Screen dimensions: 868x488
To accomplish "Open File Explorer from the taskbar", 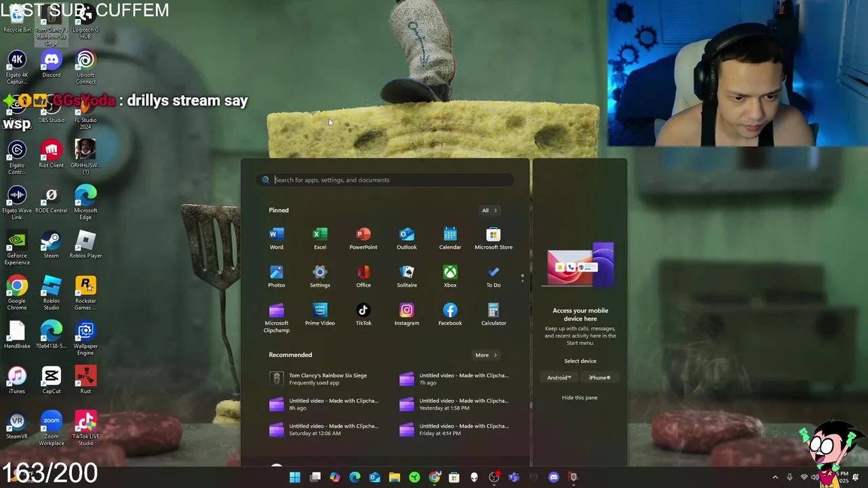I will click(x=395, y=477).
